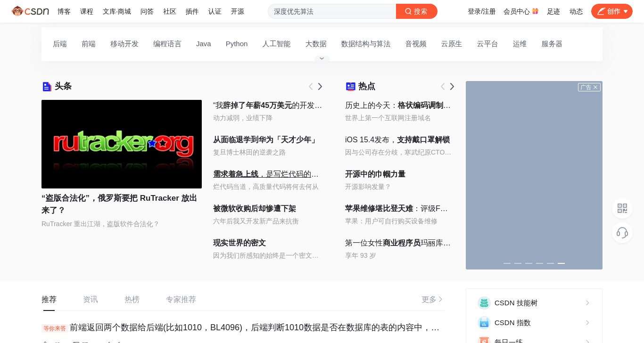Image resolution: width=644 pixels, height=343 pixels.
Task: Click the CSDN 指数 icon
Action: click(484, 323)
